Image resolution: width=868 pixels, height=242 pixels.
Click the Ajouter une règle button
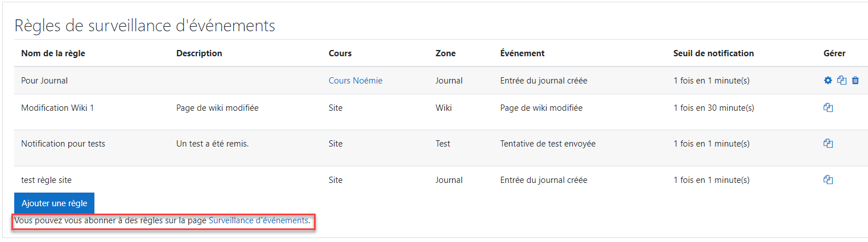54,203
